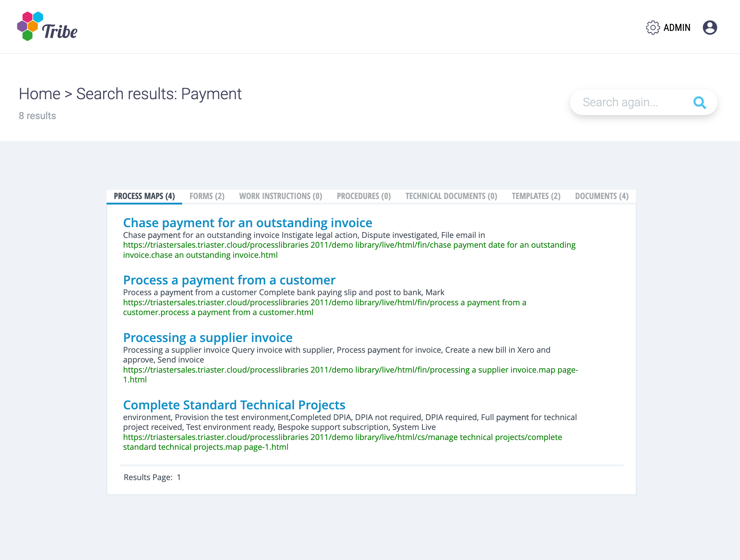This screenshot has width=740, height=560.
Task: Open the Documents (4) tab
Action: 602,196
